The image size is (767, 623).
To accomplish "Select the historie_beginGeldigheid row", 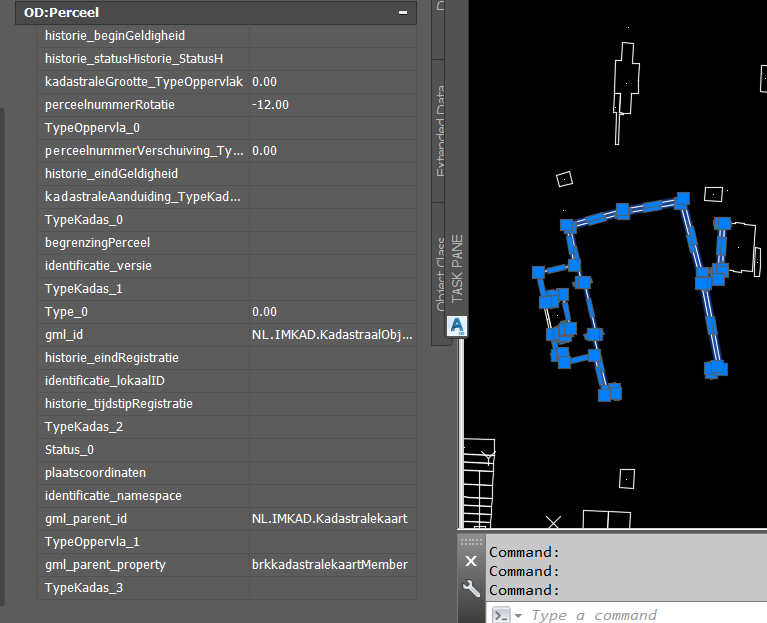I will [226, 36].
